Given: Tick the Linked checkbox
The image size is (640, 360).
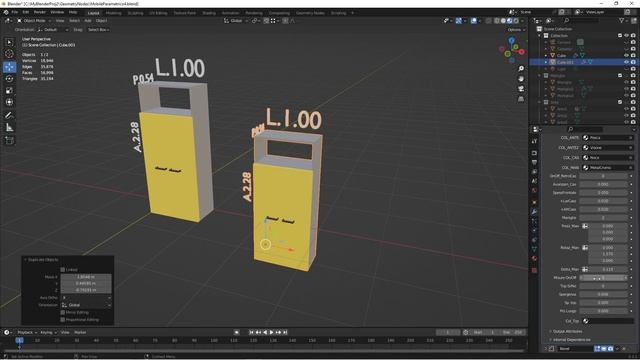Looking at the screenshot, I should point(62,269).
